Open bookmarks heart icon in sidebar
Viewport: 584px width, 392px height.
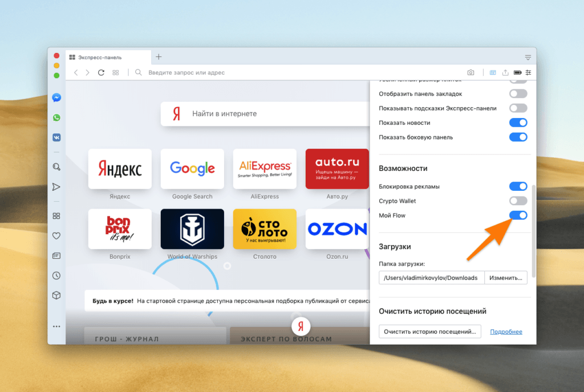coord(56,236)
